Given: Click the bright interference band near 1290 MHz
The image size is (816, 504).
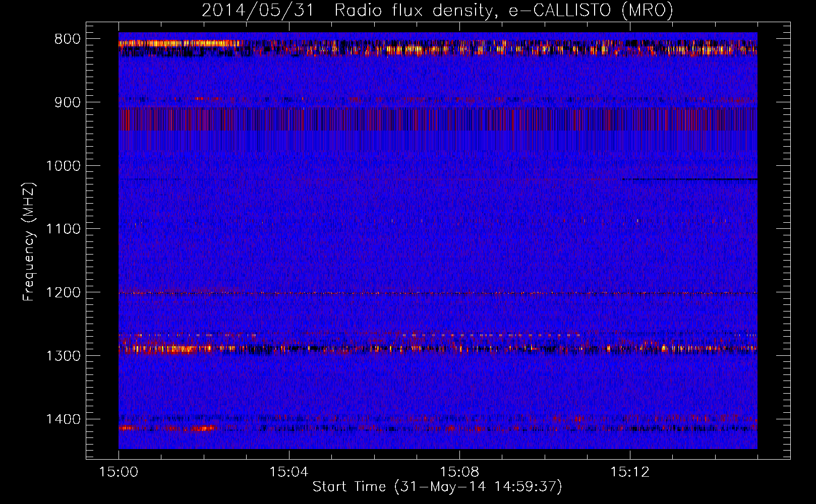Looking at the screenshot, I should pyautogui.click(x=438, y=348).
